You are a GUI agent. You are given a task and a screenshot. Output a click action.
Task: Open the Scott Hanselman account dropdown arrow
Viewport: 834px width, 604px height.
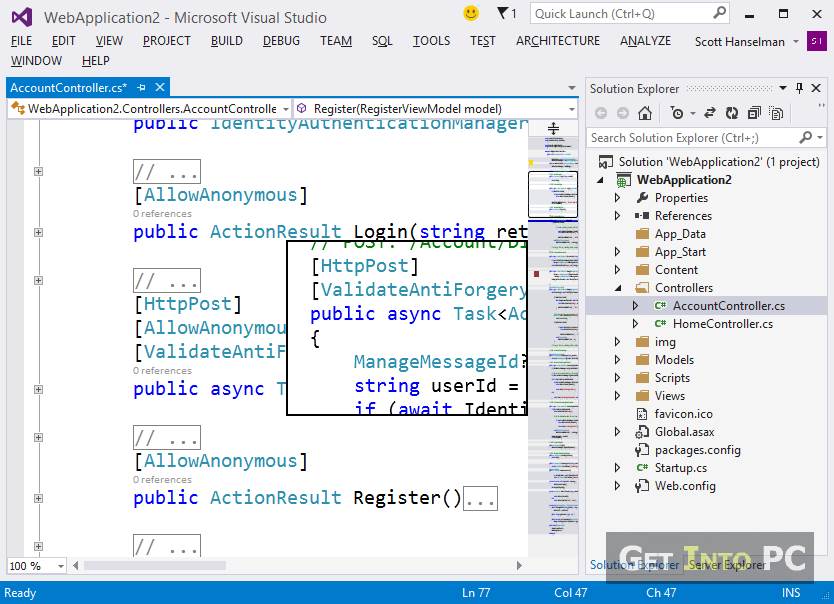coord(796,41)
